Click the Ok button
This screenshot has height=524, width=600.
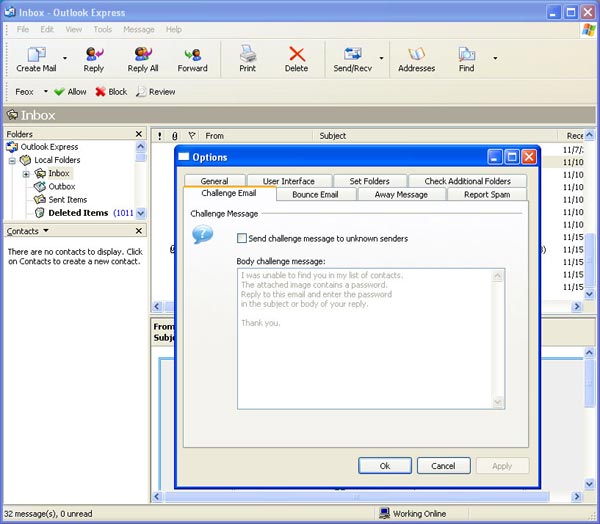click(x=385, y=465)
